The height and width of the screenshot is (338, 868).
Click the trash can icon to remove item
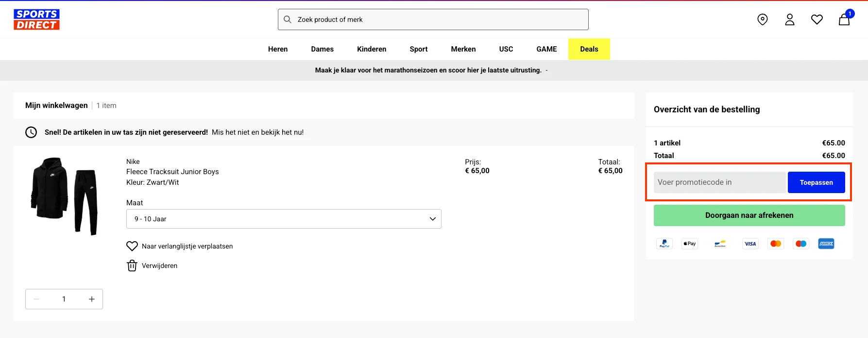[x=132, y=266]
